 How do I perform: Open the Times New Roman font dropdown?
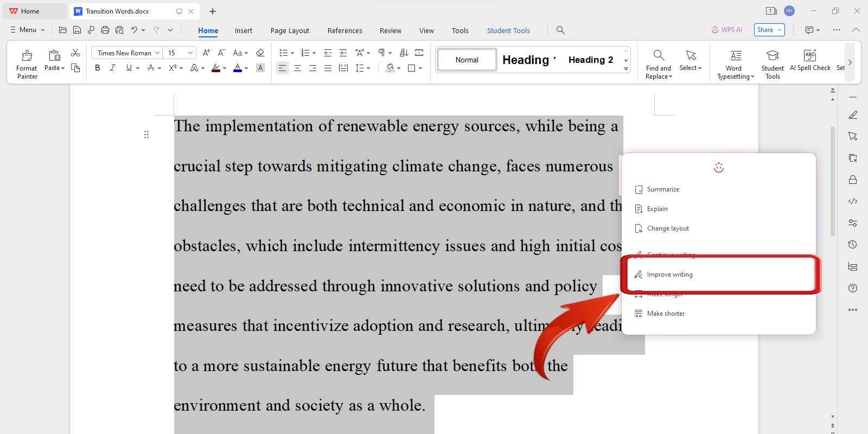(x=157, y=53)
